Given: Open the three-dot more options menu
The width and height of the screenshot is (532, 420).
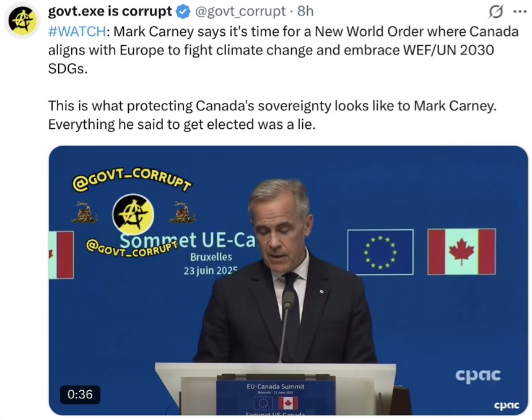Looking at the screenshot, I should coord(520,12).
